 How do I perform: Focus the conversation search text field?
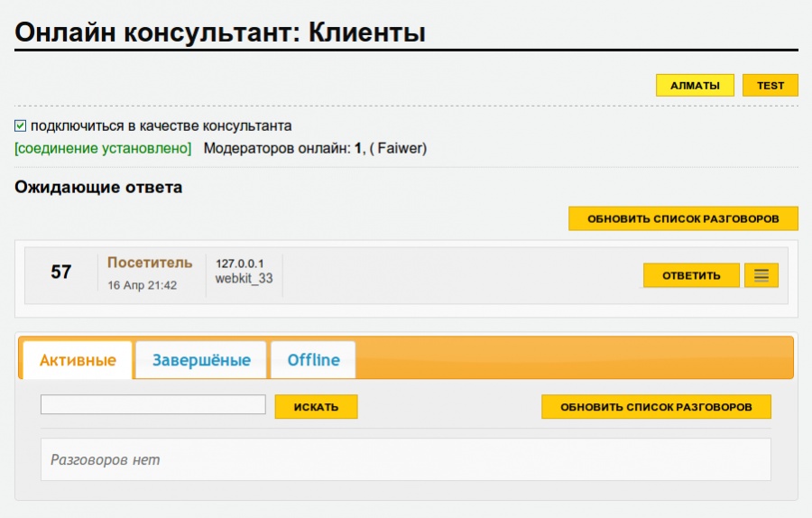[153, 405]
